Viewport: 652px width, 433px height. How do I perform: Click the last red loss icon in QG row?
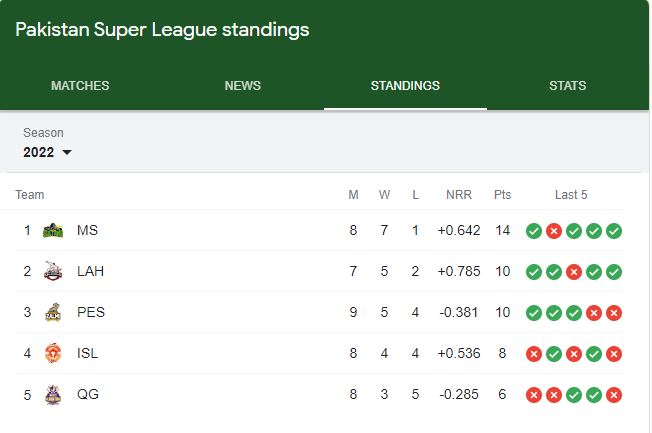click(x=613, y=395)
